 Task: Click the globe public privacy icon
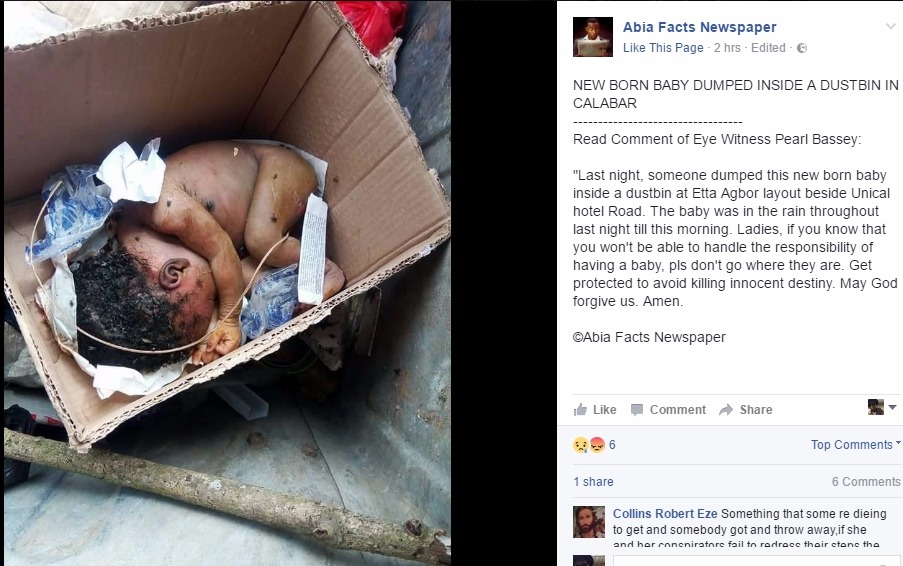[802, 48]
